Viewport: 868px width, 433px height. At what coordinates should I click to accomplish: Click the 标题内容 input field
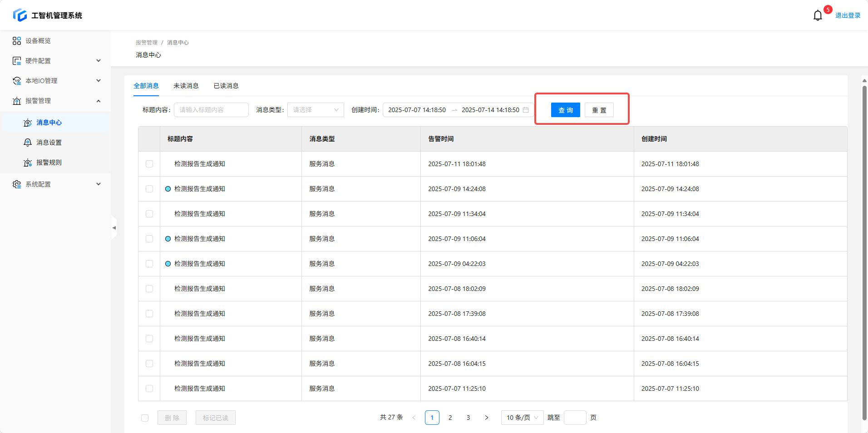coord(211,110)
